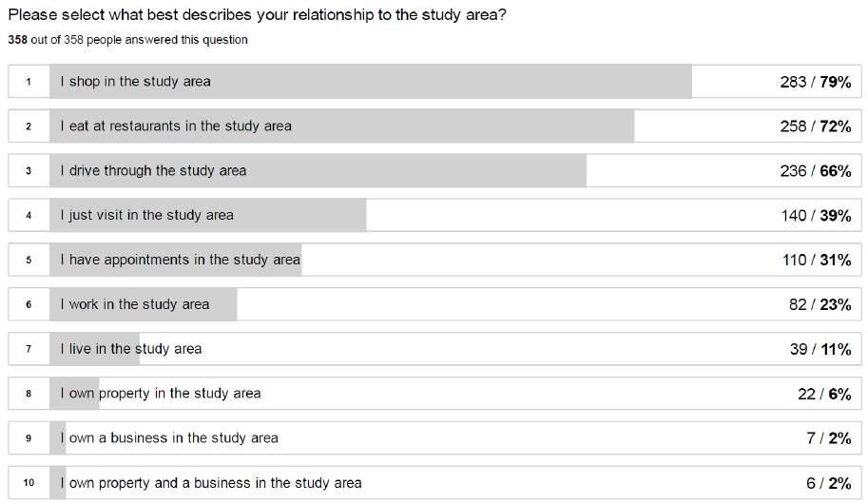This screenshot has width=868, height=504.
Task: Choose 'I own property in the study area'
Action: pyautogui.click(x=434, y=394)
